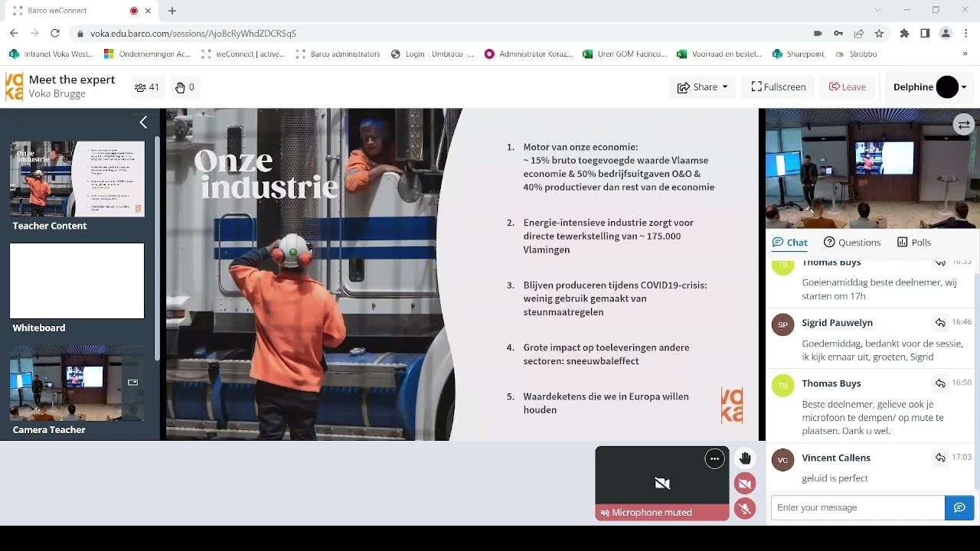Open a new browser tab
The image size is (980, 551).
coord(172,11)
